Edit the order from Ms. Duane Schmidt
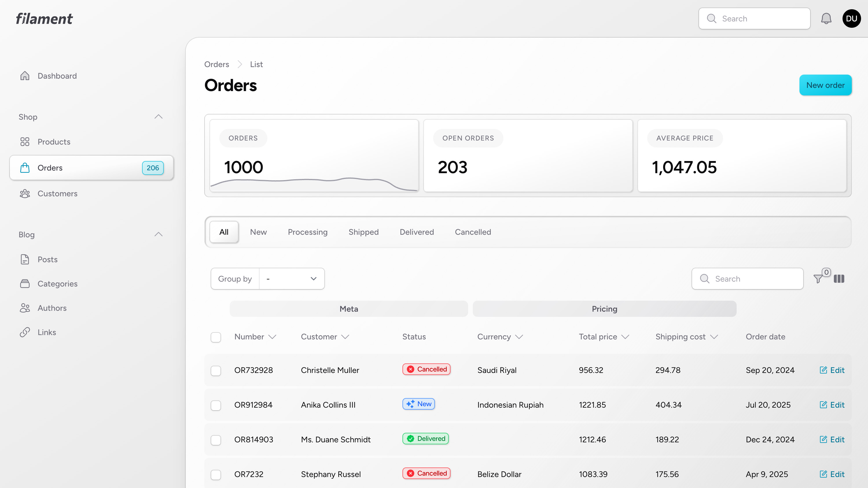Screen dimensions: 868x488 pos(832,439)
